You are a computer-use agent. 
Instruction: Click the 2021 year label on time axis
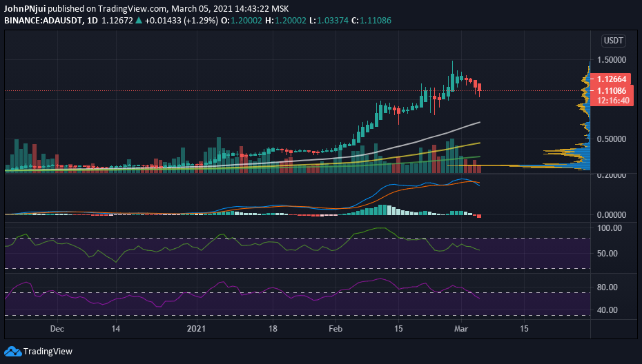196,329
